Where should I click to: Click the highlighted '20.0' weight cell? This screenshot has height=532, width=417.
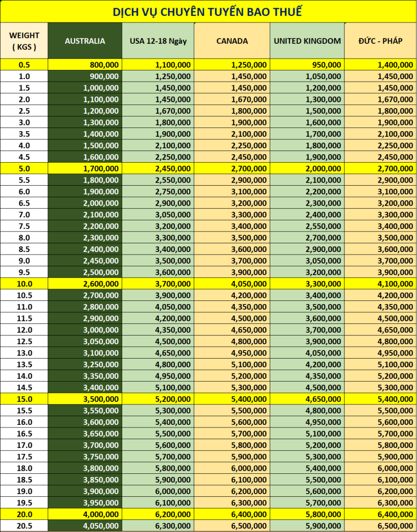[24, 514]
